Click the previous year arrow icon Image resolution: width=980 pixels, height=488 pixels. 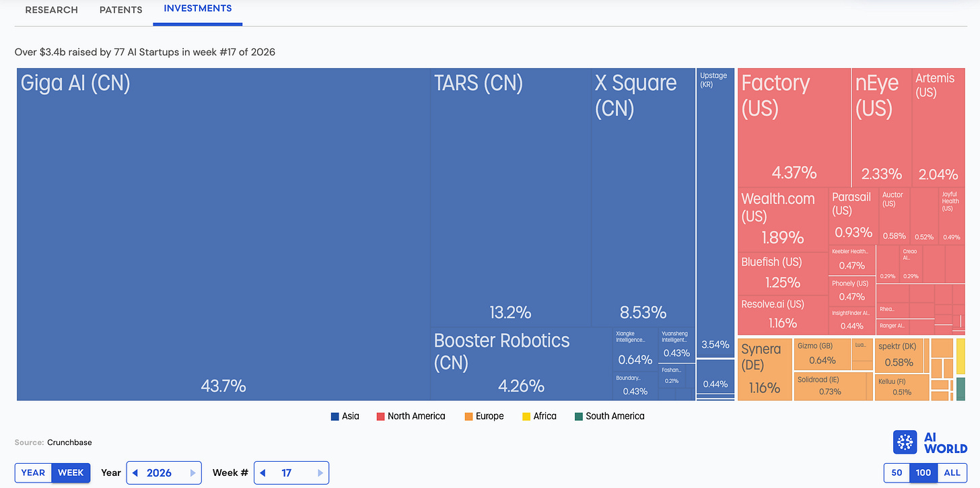pos(135,473)
